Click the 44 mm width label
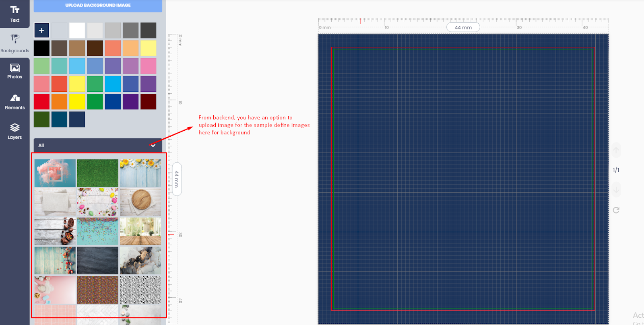Image resolution: width=644 pixels, height=325 pixels. point(463,27)
